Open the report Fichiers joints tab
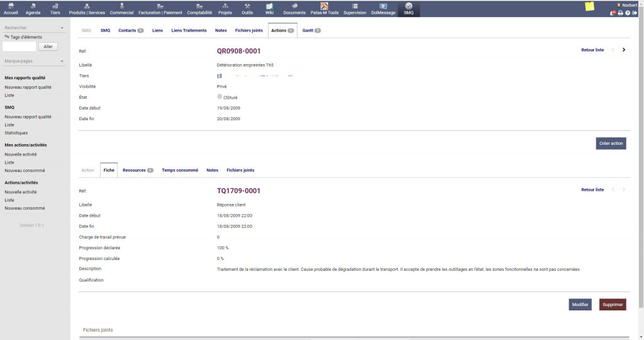Screen dimensions: 644x340 pyautogui.click(x=249, y=30)
